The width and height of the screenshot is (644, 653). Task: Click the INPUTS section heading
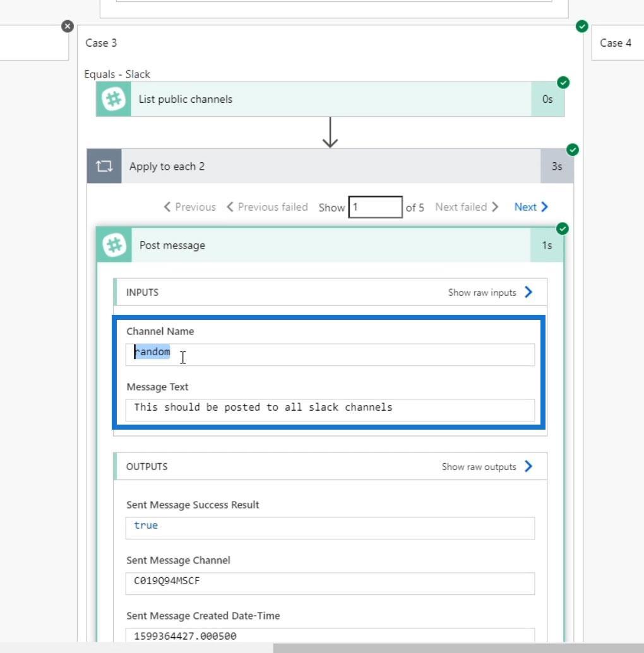click(142, 292)
